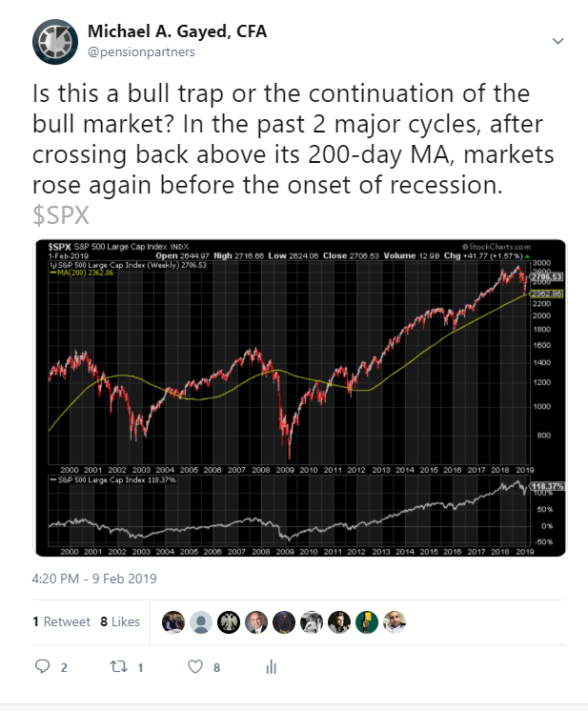View the 1 Retweet list
This screenshot has width=588, height=711.
click(62, 621)
